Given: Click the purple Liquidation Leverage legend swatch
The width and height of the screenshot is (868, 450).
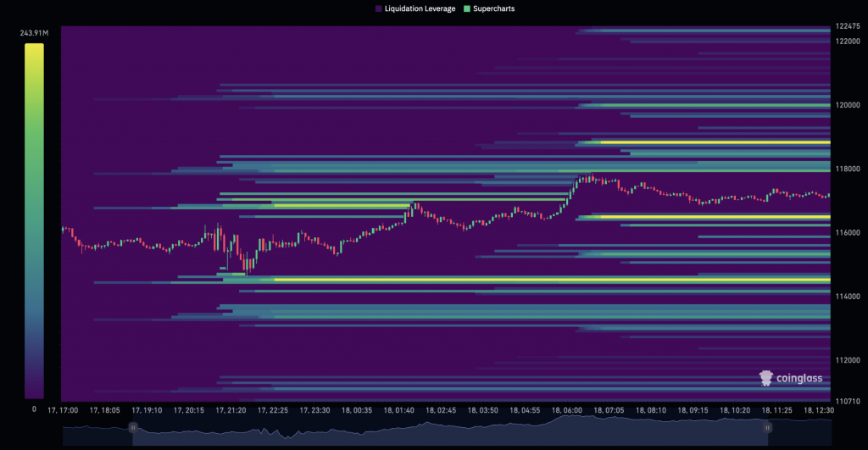Looking at the screenshot, I should click(379, 8).
